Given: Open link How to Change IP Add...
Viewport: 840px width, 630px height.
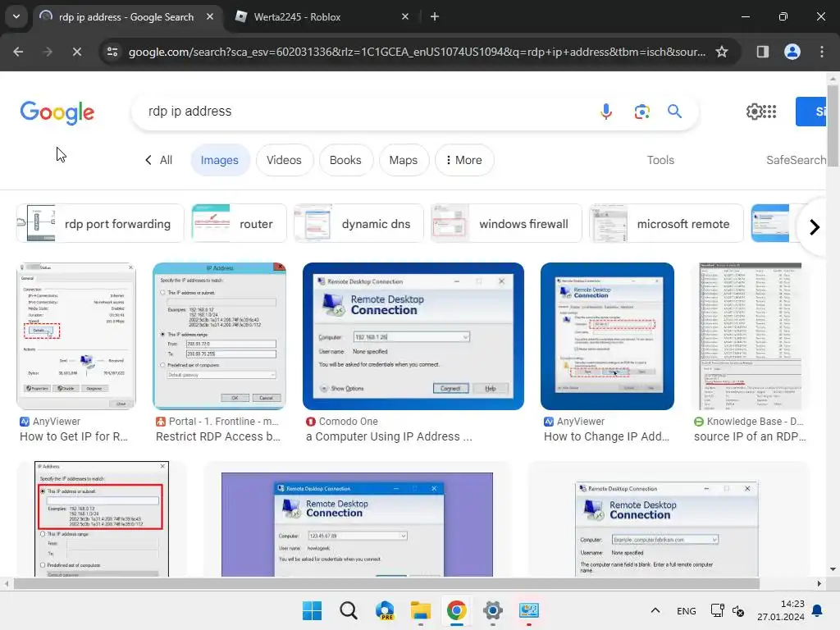Looking at the screenshot, I should (x=606, y=436).
